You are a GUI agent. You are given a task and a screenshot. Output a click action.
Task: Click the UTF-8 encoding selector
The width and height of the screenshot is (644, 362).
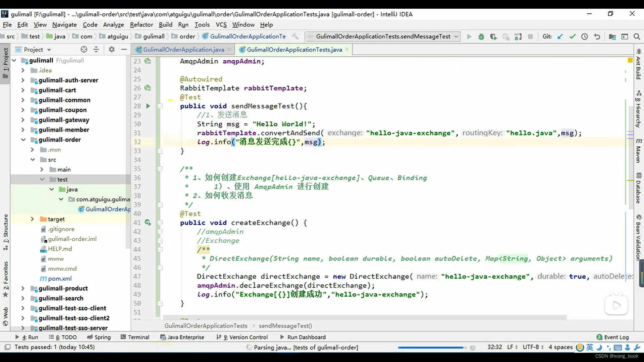533,347
